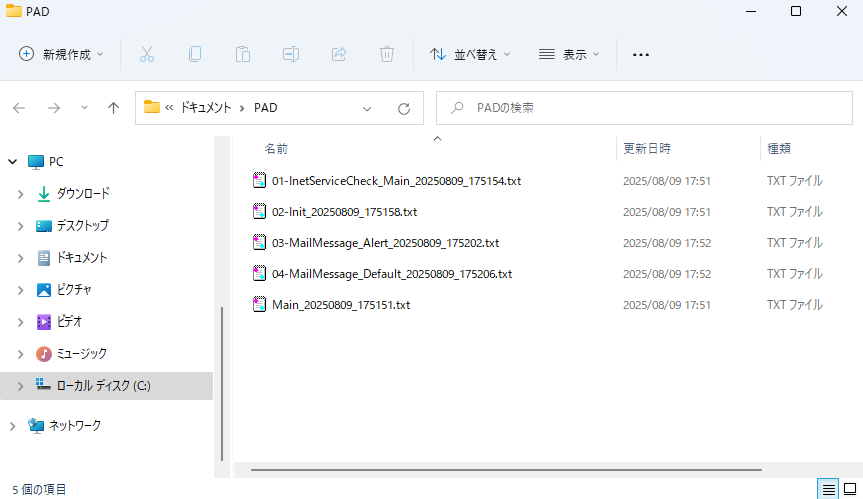Select file 02-Init_20250809_175158.txt
The height and width of the screenshot is (499, 863).
(x=344, y=212)
